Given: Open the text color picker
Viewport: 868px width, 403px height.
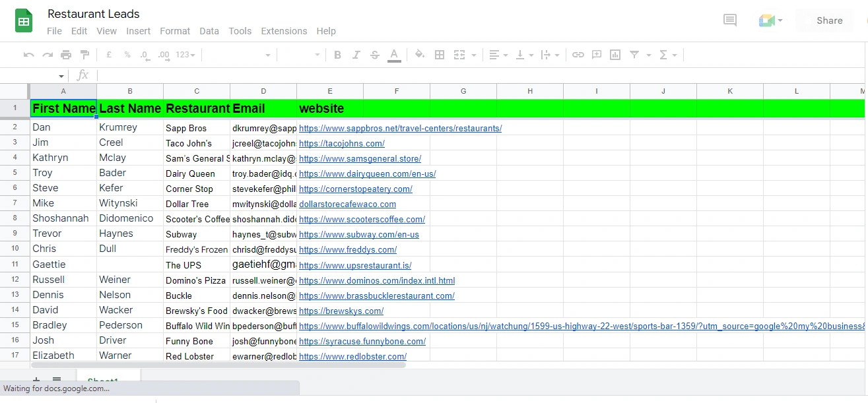Looking at the screenshot, I should click(x=394, y=55).
